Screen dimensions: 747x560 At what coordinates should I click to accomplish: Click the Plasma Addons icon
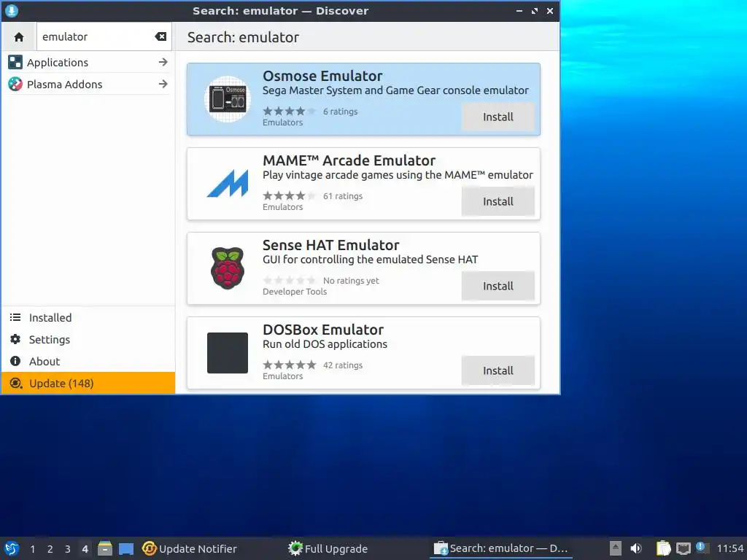pyautogui.click(x=15, y=85)
